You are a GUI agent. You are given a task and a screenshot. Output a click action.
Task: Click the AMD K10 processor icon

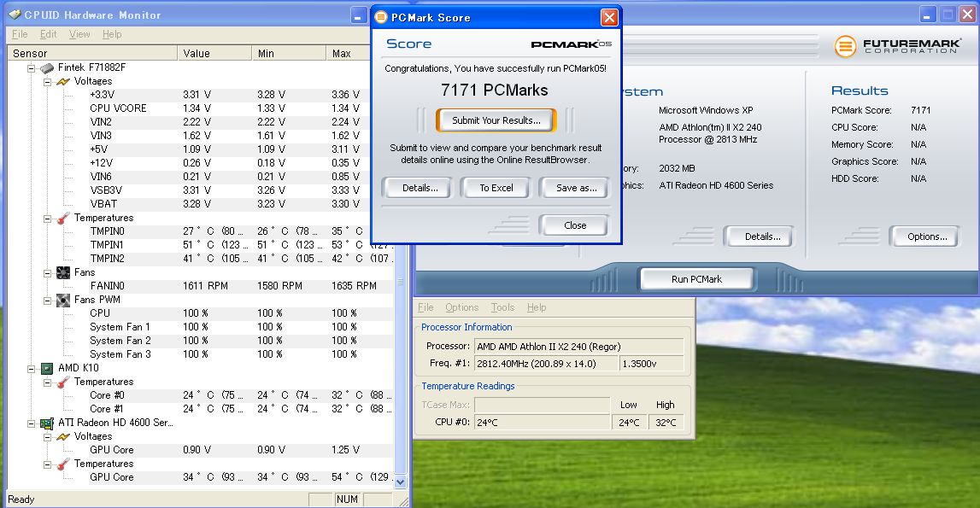[x=47, y=368]
